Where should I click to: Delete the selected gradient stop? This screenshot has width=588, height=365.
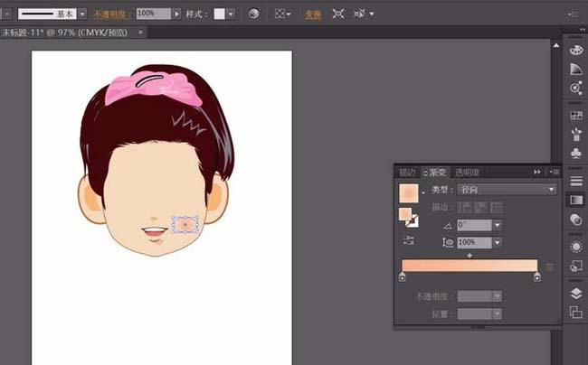point(549,267)
